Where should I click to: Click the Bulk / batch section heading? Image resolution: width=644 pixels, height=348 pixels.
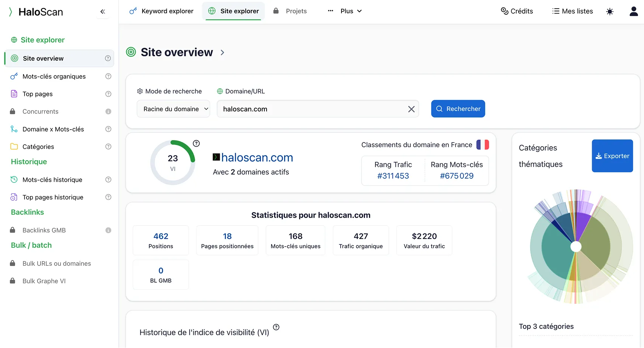click(x=31, y=245)
